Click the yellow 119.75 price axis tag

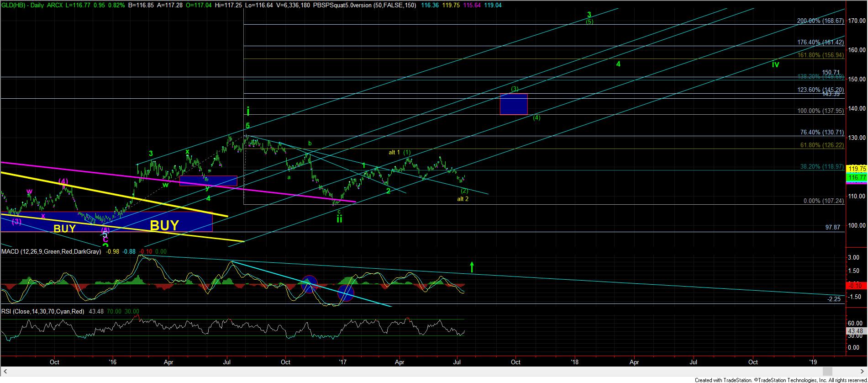(857, 168)
